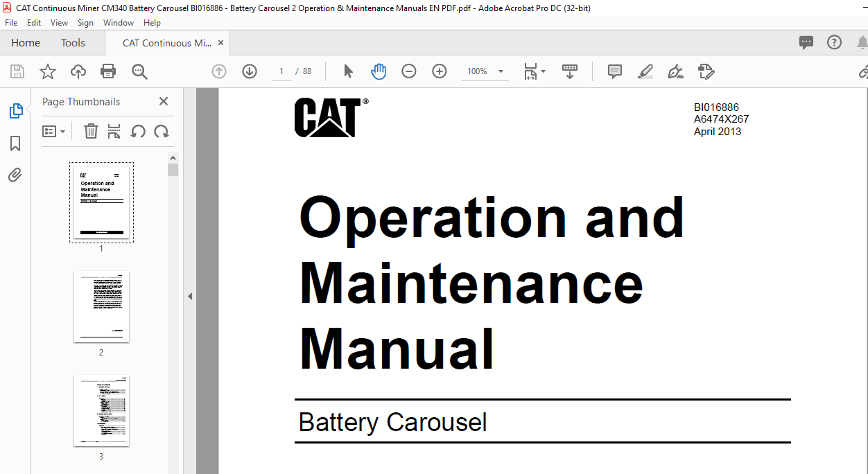
Task: Open the Attachments paperclip panel
Action: tap(15, 175)
